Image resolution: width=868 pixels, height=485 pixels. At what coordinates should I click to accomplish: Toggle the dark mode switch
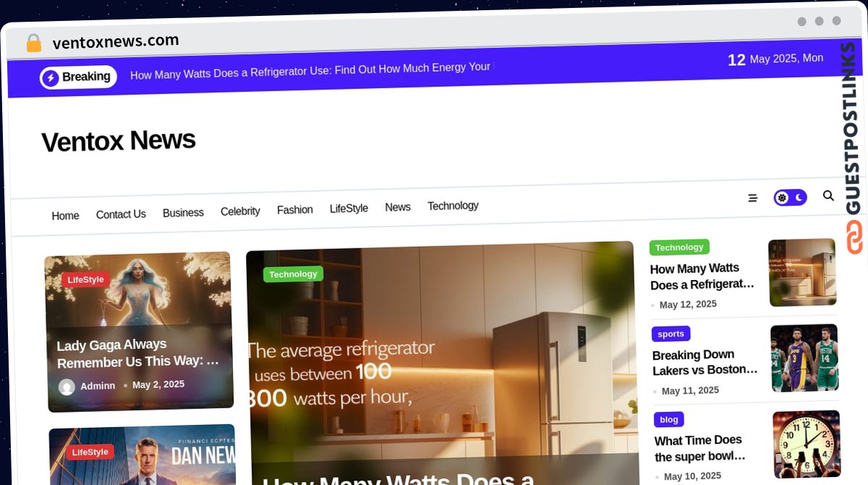pos(790,198)
